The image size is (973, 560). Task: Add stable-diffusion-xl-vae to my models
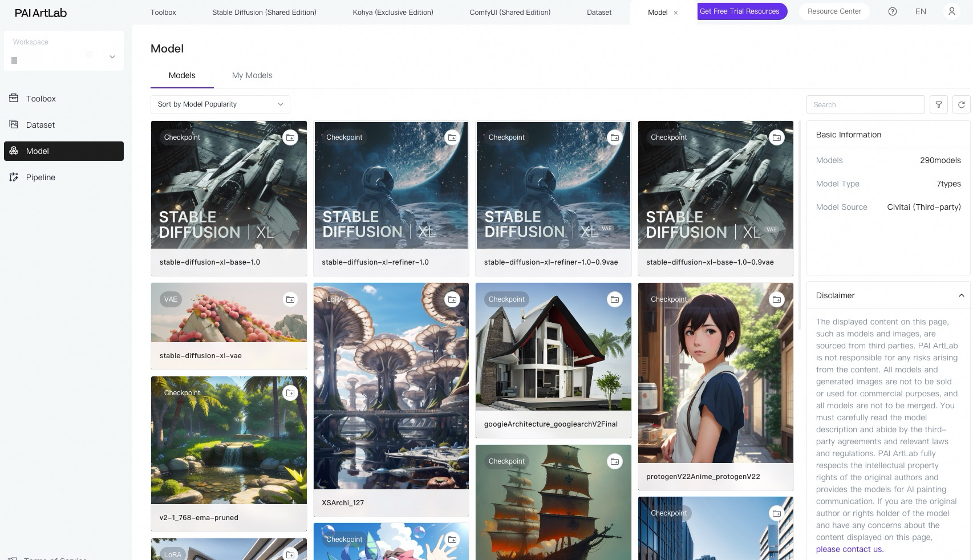290,299
